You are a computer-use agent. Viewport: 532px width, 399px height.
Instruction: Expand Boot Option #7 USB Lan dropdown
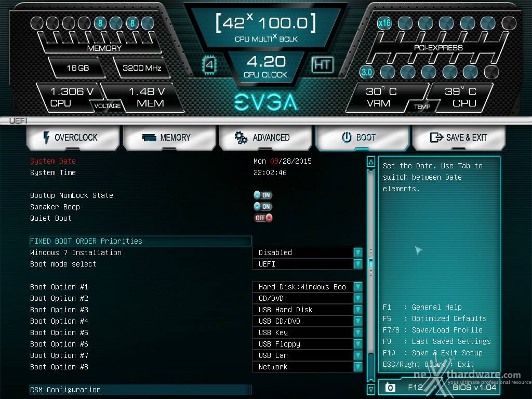point(308,355)
